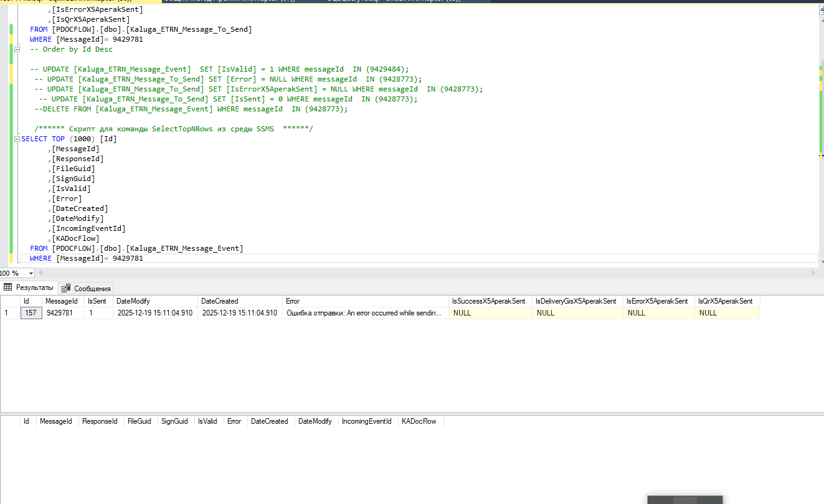The image size is (824, 504).
Task: Select the IncomingEventId column header in the empty grid
Action: point(367,421)
